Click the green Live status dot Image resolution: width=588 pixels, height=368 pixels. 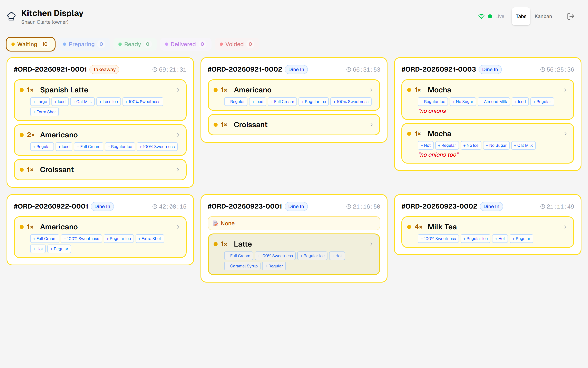490,16
